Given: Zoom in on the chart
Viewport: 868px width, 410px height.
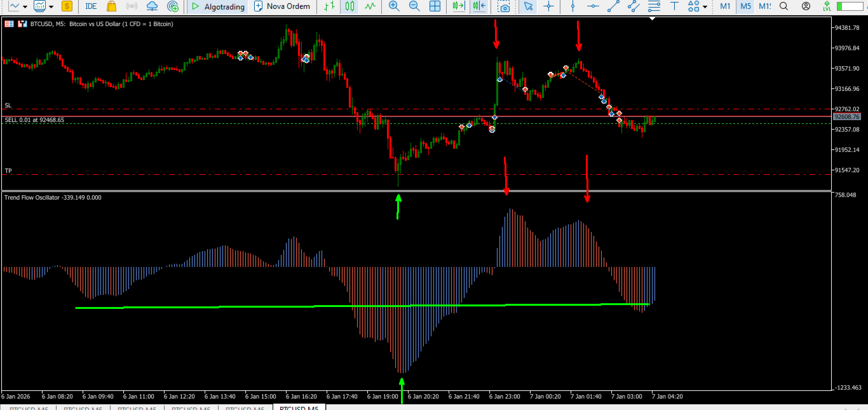Looking at the screenshot, I should click(x=394, y=6).
